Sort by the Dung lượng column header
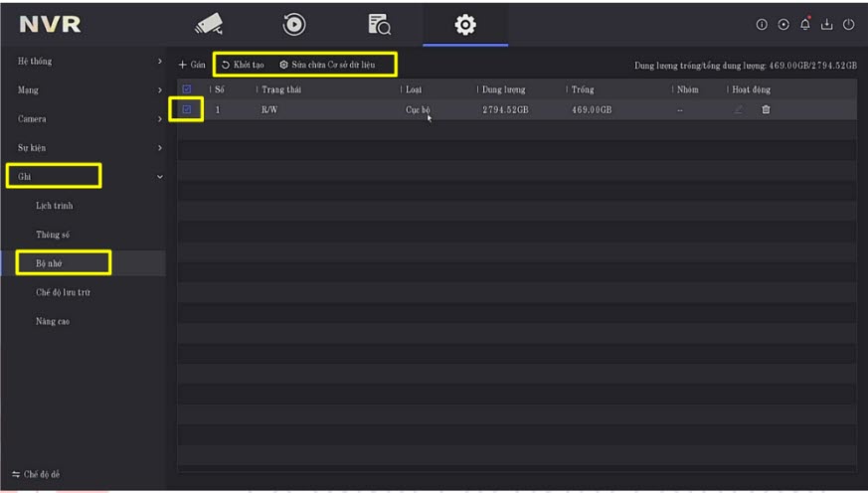The height and width of the screenshot is (493, 868). [x=503, y=89]
